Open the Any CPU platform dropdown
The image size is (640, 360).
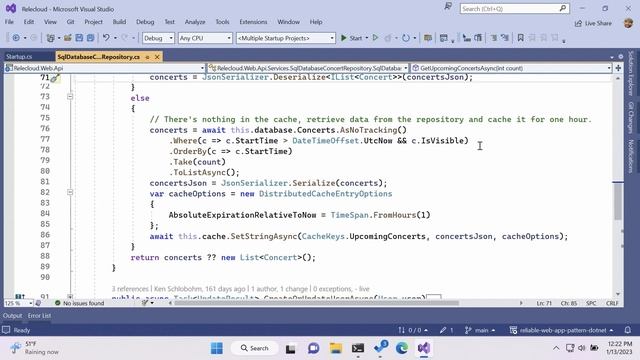coord(205,38)
